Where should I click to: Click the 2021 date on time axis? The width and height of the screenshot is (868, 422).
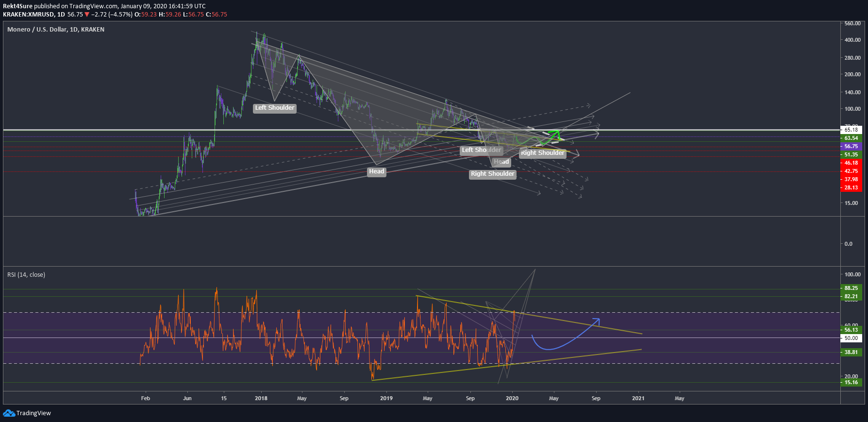click(x=638, y=398)
